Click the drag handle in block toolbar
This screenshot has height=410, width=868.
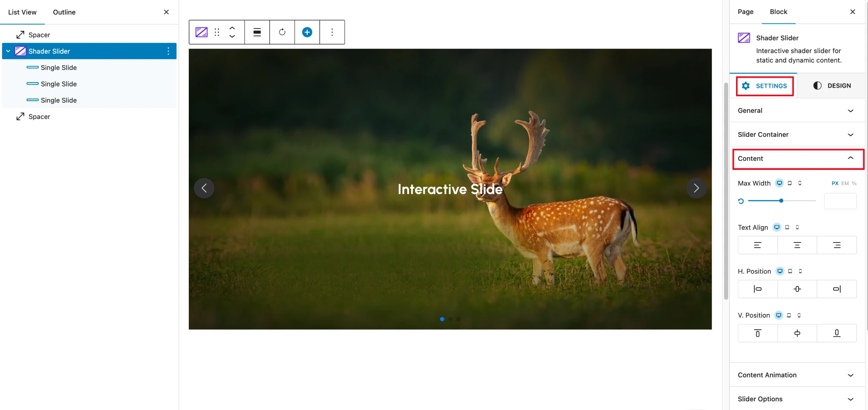click(217, 32)
